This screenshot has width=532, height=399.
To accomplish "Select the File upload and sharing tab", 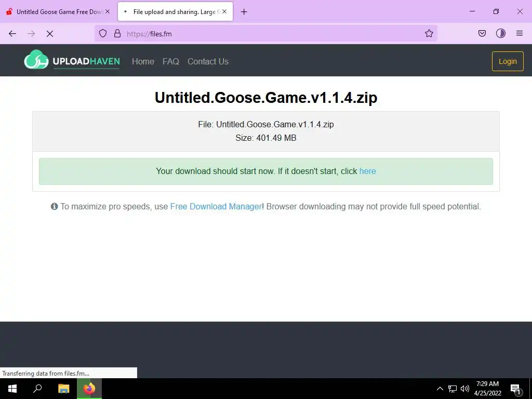I will 175,11.
